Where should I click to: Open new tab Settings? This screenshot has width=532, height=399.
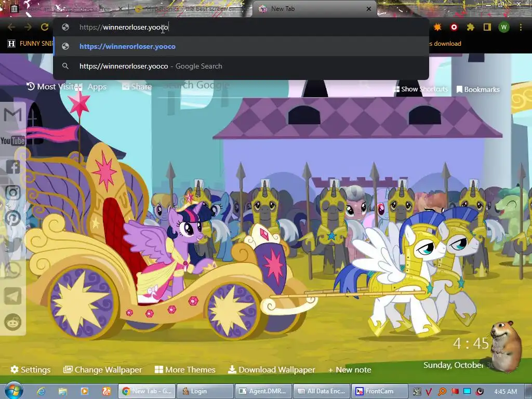point(31,369)
